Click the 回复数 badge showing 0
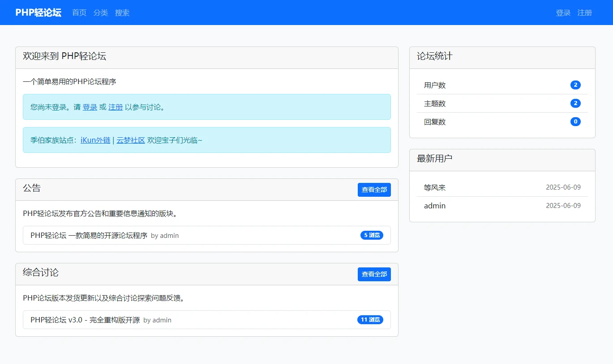The height and width of the screenshot is (364, 613). [575, 122]
